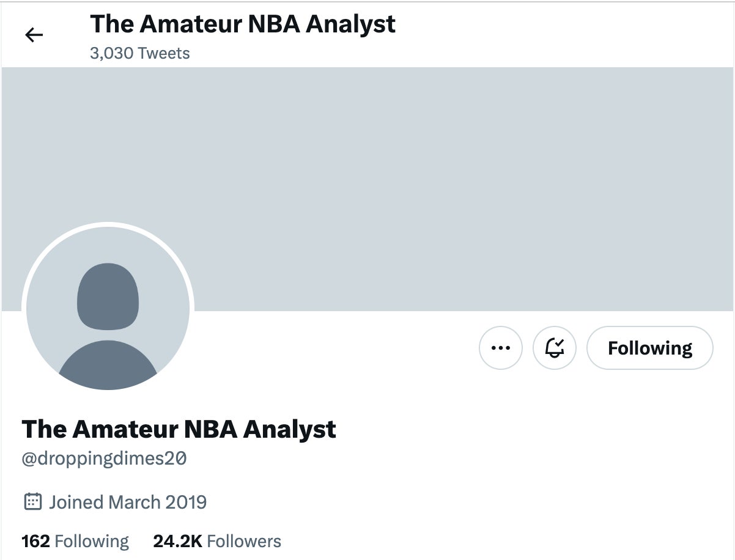
Task: Click the silhouette shoulders in the avatar
Action: coord(108,366)
